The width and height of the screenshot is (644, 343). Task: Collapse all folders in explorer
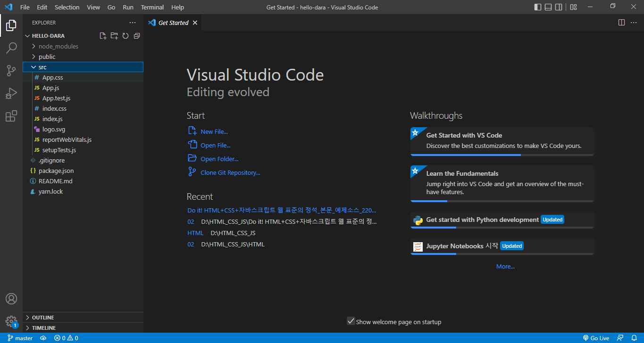click(137, 36)
